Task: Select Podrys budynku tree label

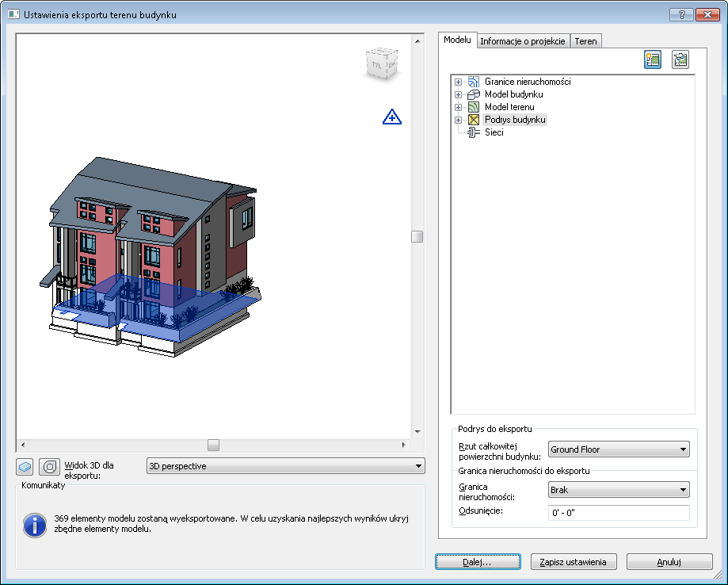Action: tap(515, 120)
